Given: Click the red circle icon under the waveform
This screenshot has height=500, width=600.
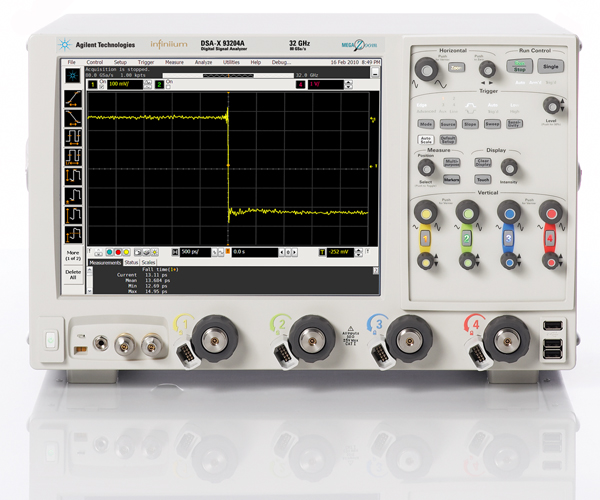Looking at the screenshot, I should click(x=118, y=252).
